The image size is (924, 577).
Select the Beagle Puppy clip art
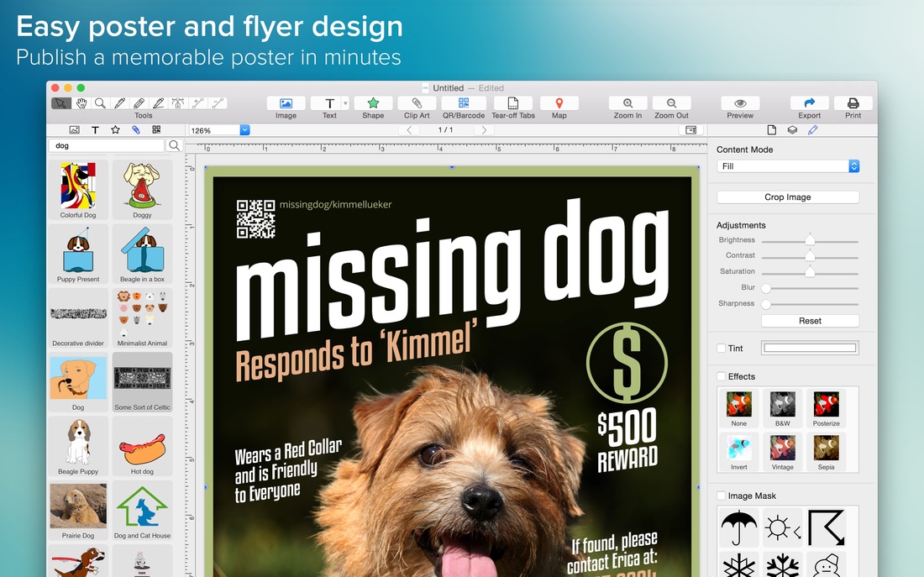pos(78,446)
